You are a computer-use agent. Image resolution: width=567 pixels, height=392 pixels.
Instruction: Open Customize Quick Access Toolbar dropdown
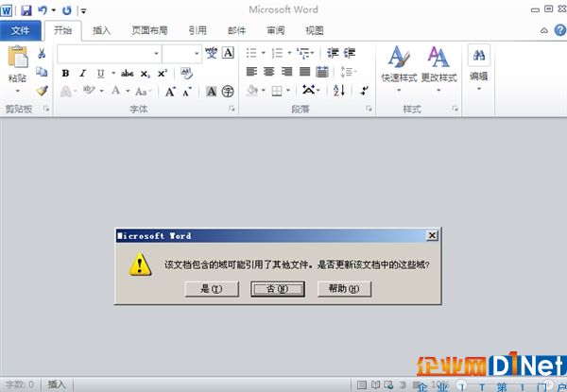tap(83, 11)
